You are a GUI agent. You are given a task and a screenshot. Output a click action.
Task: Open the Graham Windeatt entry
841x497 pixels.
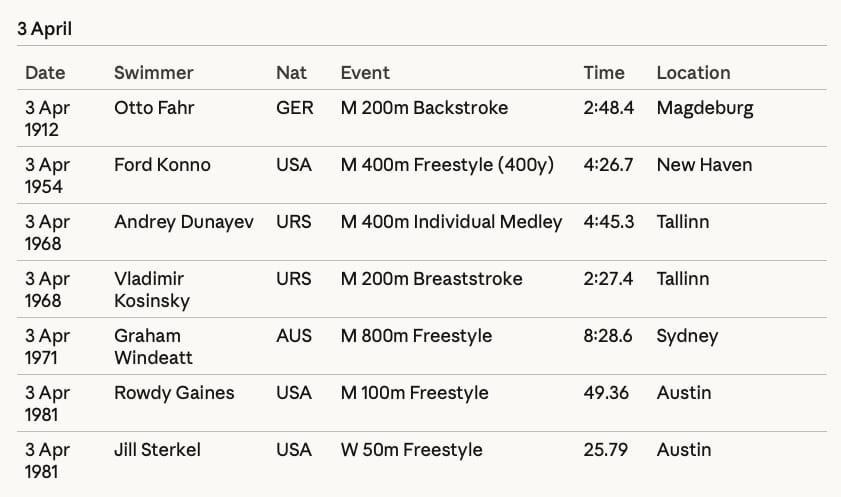tap(153, 346)
